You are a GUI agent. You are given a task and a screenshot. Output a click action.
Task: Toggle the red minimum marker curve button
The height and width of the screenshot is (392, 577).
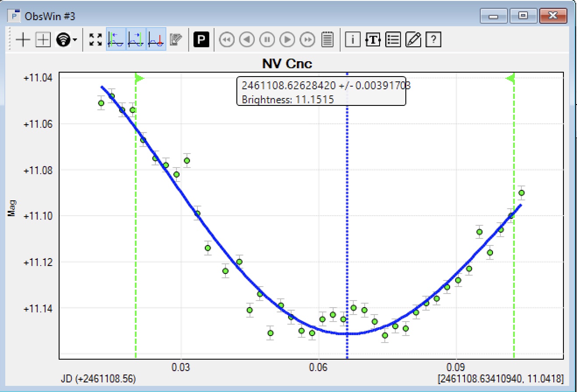click(x=156, y=39)
